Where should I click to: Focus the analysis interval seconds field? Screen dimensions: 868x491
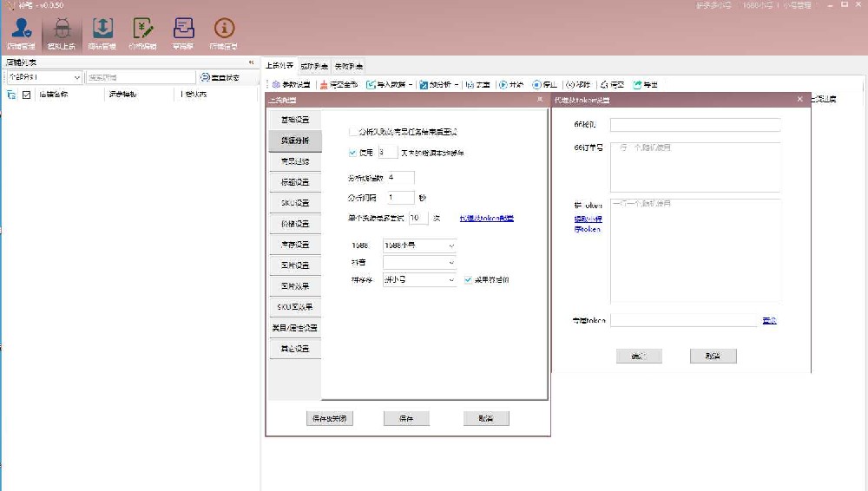click(400, 197)
